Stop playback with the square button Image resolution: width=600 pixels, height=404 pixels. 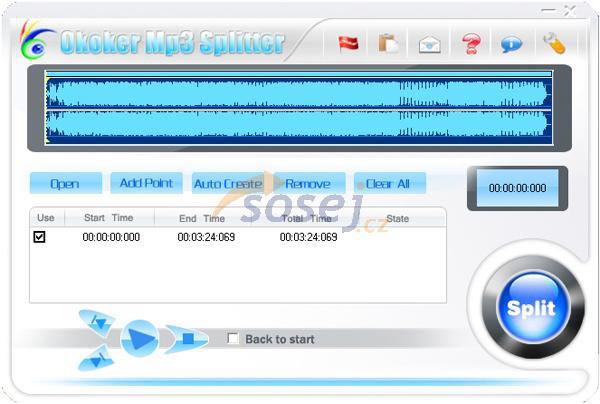pyautogui.click(x=187, y=339)
